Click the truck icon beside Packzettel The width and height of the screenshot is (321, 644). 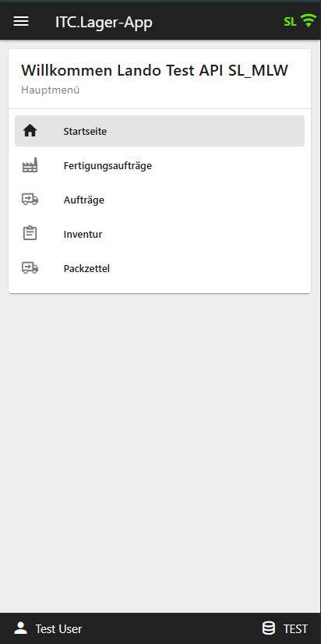coord(30,268)
